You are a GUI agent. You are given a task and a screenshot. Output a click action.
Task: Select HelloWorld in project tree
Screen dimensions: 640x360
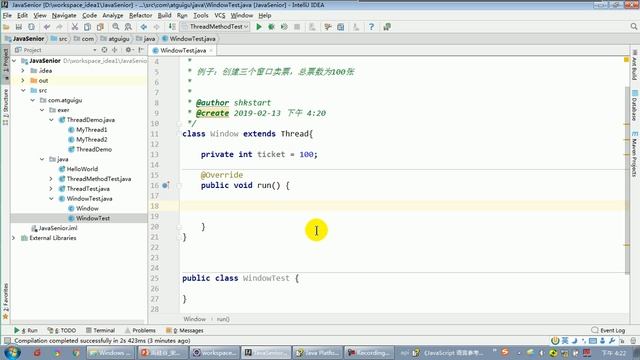82,169
